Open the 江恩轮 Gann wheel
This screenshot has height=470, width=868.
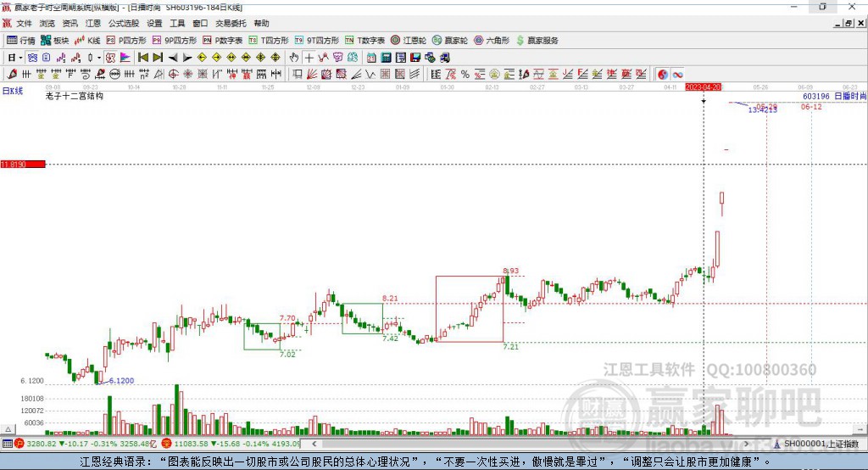[x=409, y=41]
